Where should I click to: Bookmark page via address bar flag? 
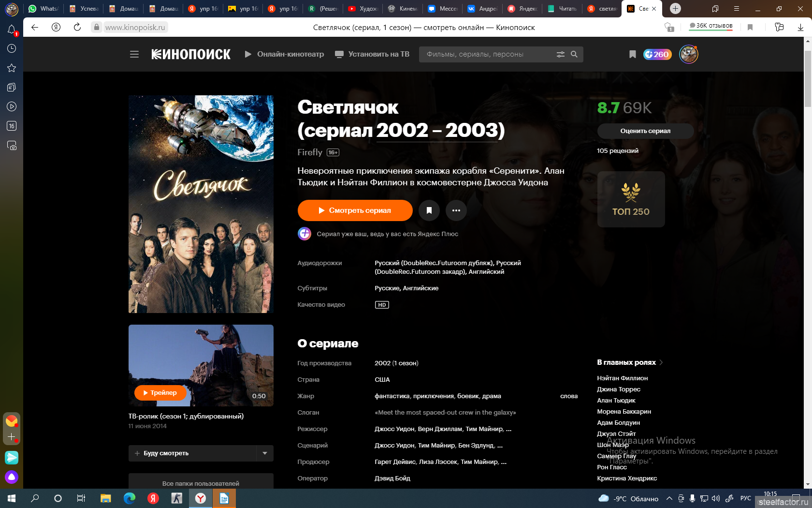[x=750, y=28]
